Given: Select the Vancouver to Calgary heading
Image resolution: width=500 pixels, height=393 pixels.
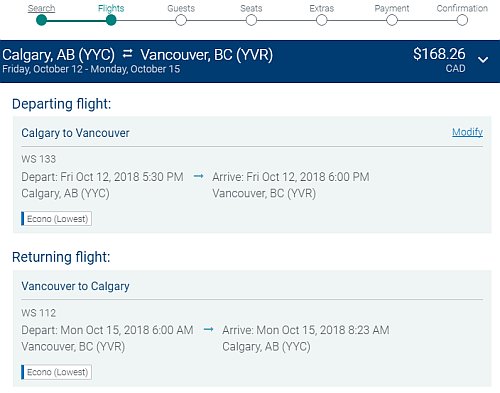Looking at the screenshot, I should point(75,286).
